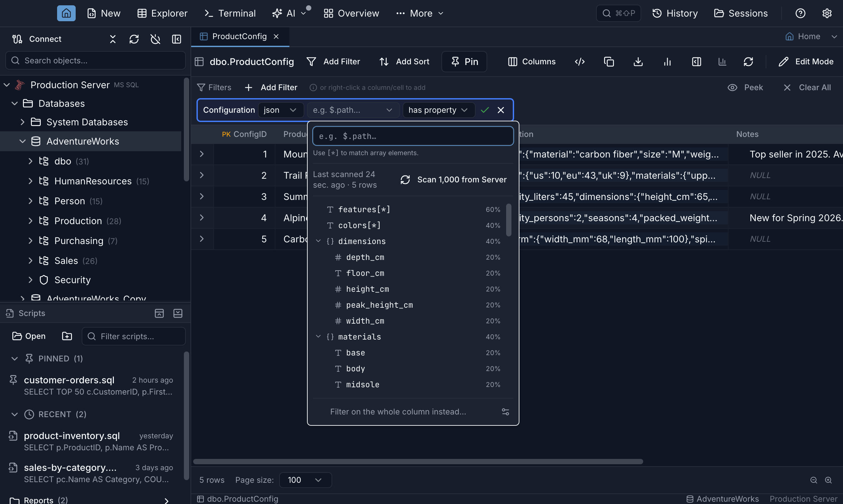Screen dimensions: 843x504
Task: Open the Overview tab
Action: tap(351, 13)
